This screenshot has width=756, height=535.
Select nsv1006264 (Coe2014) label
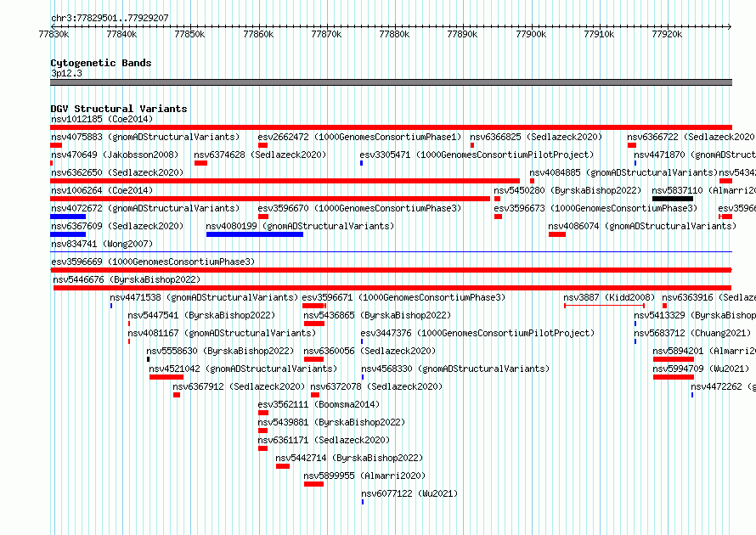[102, 190]
